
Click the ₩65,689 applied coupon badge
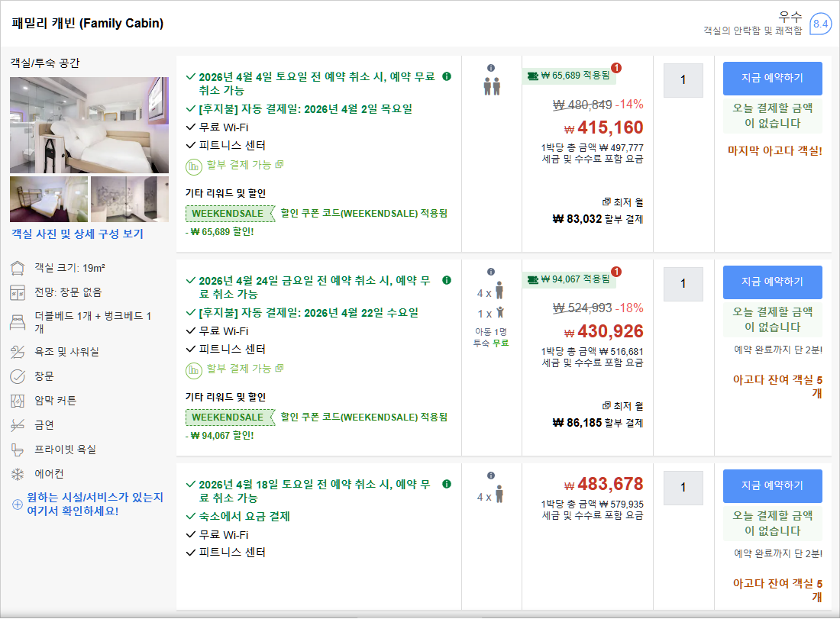pos(569,76)
